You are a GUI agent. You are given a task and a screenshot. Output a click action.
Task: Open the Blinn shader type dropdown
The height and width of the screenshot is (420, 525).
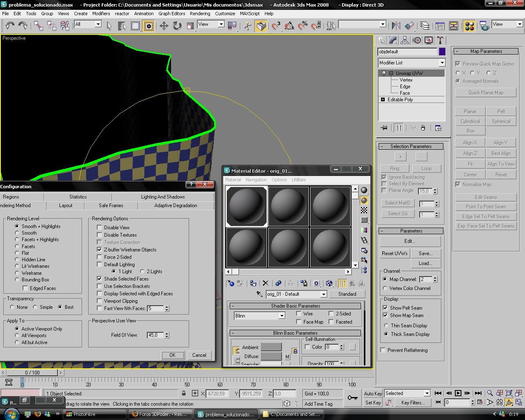(x=282, y=316)
